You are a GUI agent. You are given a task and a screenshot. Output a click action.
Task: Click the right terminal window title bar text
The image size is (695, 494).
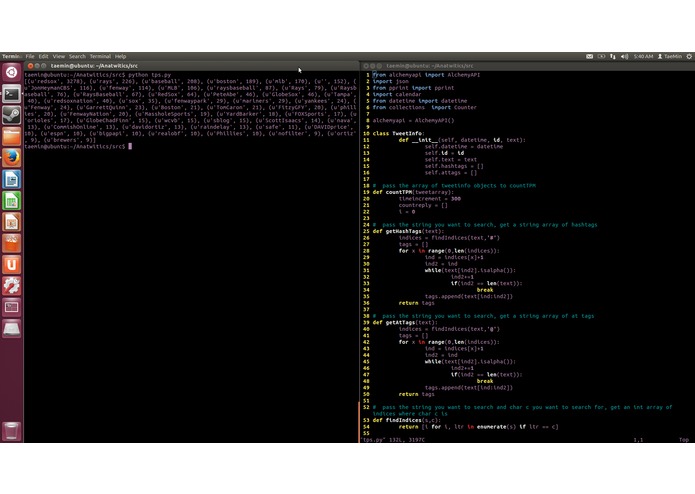click(429, 66)
